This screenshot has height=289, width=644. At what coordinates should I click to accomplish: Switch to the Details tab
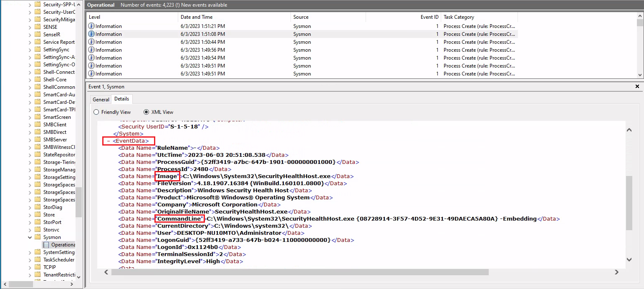(121, 99)
